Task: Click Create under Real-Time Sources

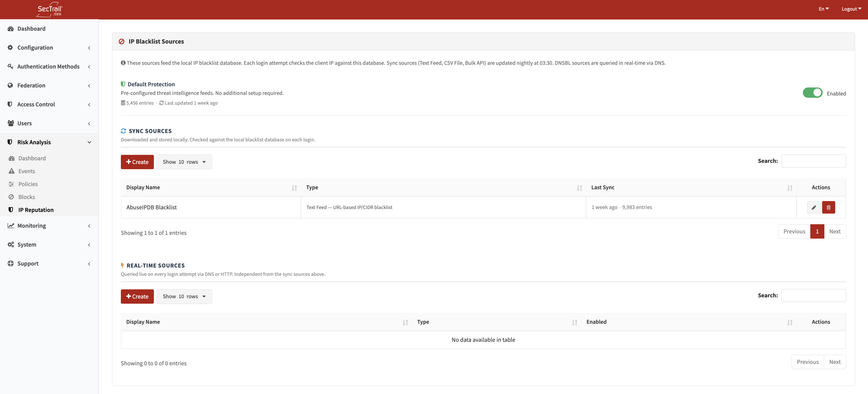Action: [x=137, y=296]
